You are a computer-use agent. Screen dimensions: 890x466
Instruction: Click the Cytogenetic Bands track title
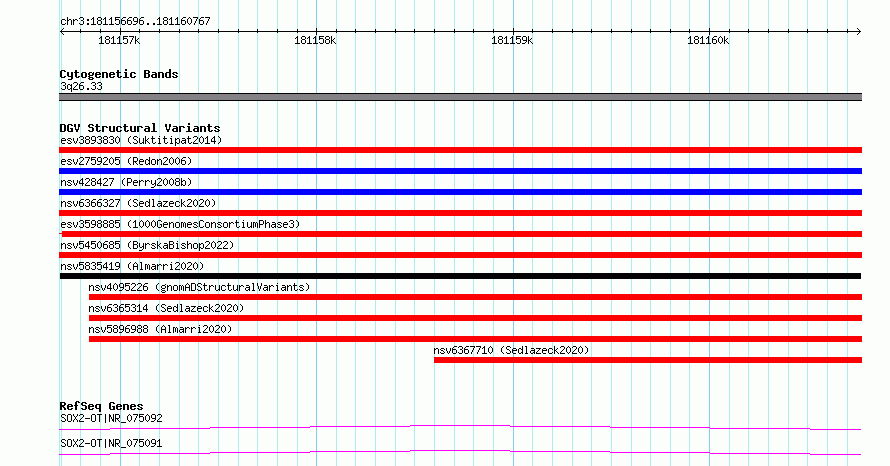[119, 74]
